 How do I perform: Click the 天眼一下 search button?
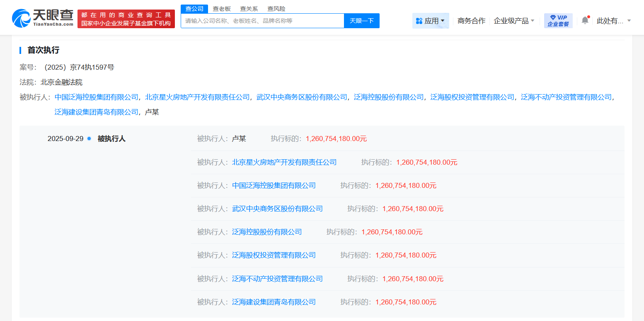pos(361,20)
